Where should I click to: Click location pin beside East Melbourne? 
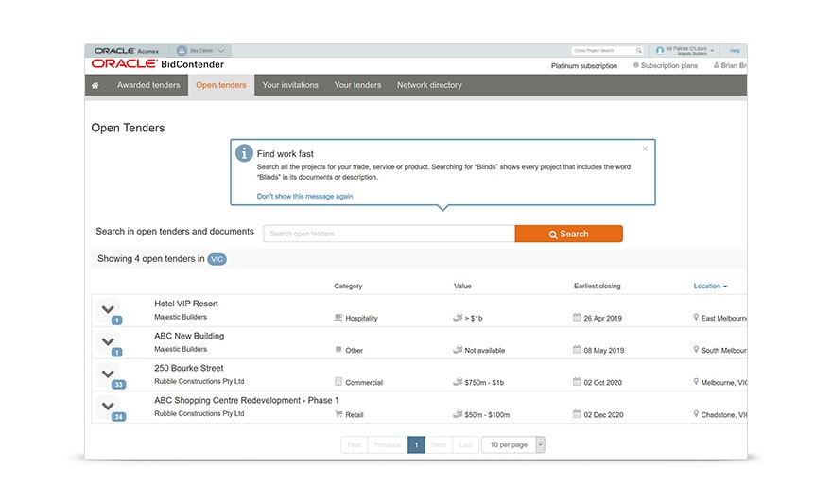tap(696, 318)
